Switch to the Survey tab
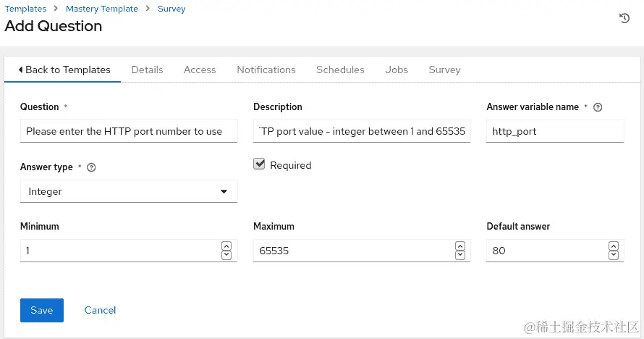This screenshot has width=644, height=339. coord(444,70)
